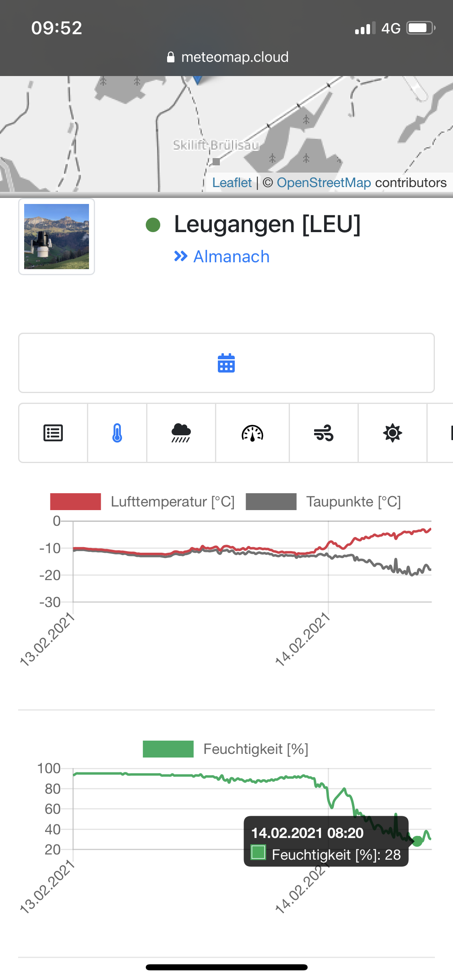Open the Leugangen station photo thumbnail
The height and width of the screenshot is (980, 453).
point(56,237)
